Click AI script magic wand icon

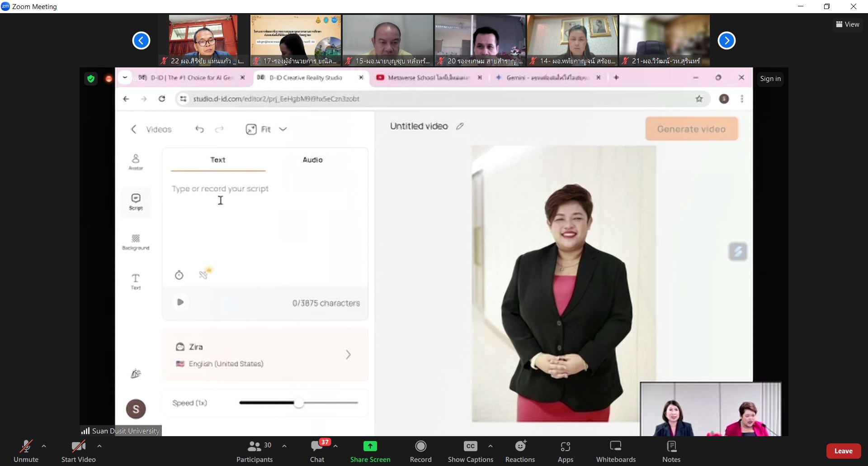[205, 274]
